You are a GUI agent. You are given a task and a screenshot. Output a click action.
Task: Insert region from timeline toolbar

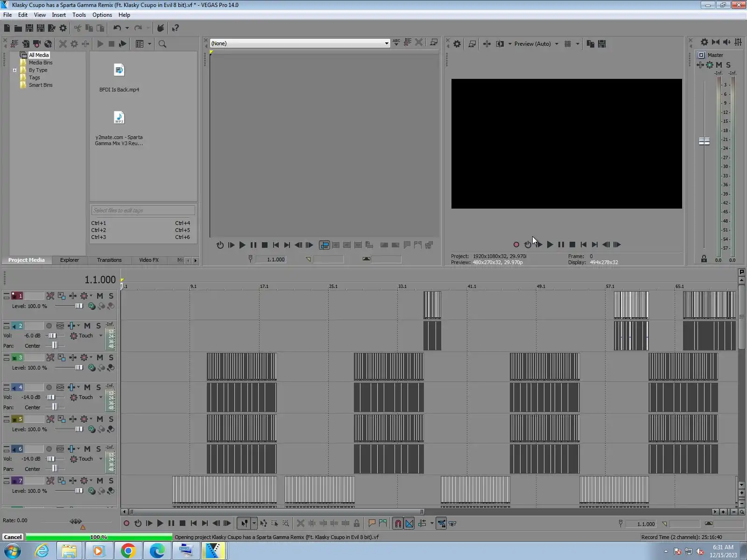click(383, 524)
